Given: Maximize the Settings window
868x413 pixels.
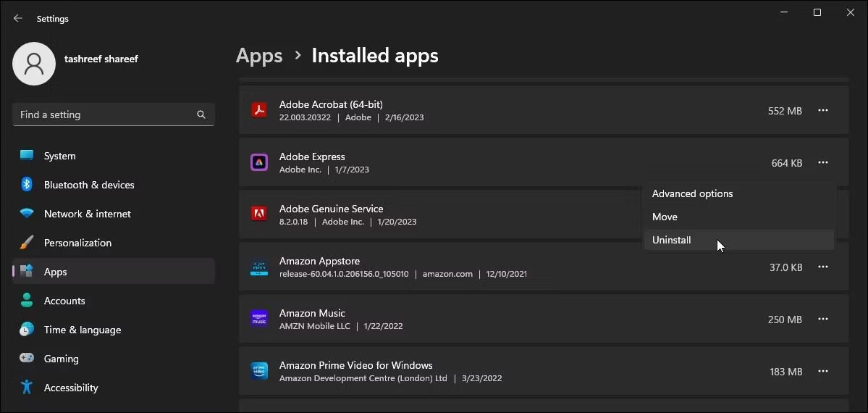Looking at the screenshot, I should tap(817, 12).
